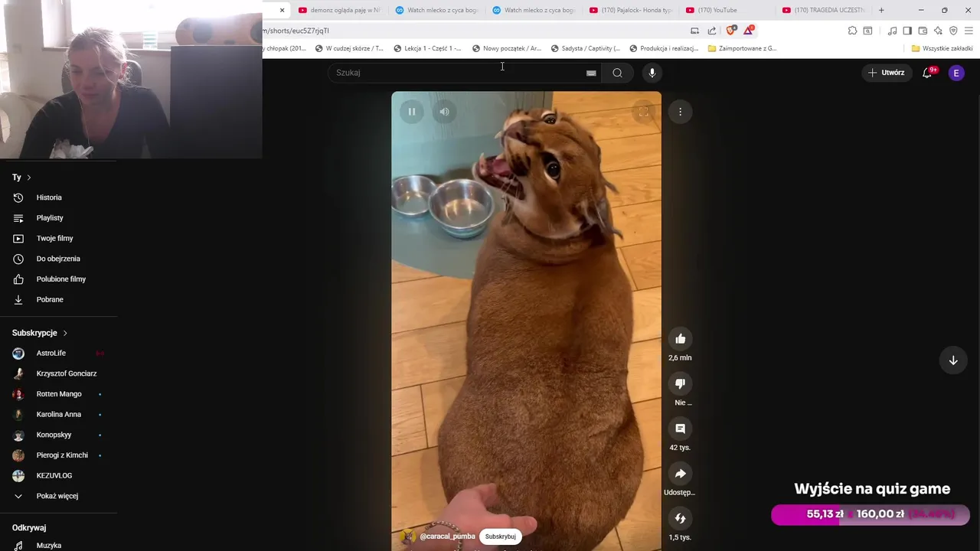Open media control music note icon
980x551 pixels.
(x=892, y=31)
